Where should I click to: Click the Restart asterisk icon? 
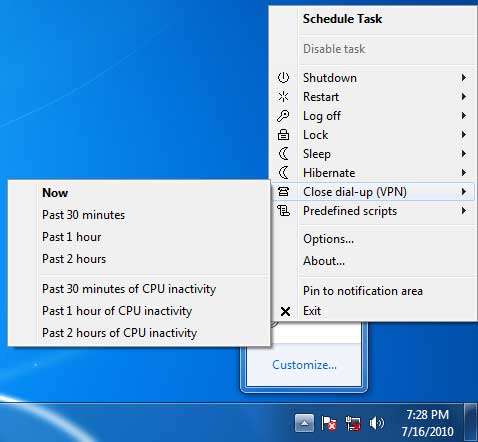click(x=283, y=97)
